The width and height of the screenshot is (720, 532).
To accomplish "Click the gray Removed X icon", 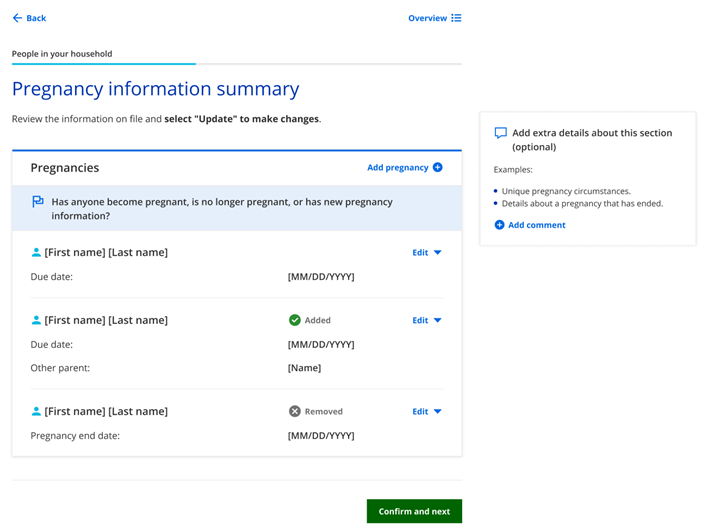I will tap(295, 412).
